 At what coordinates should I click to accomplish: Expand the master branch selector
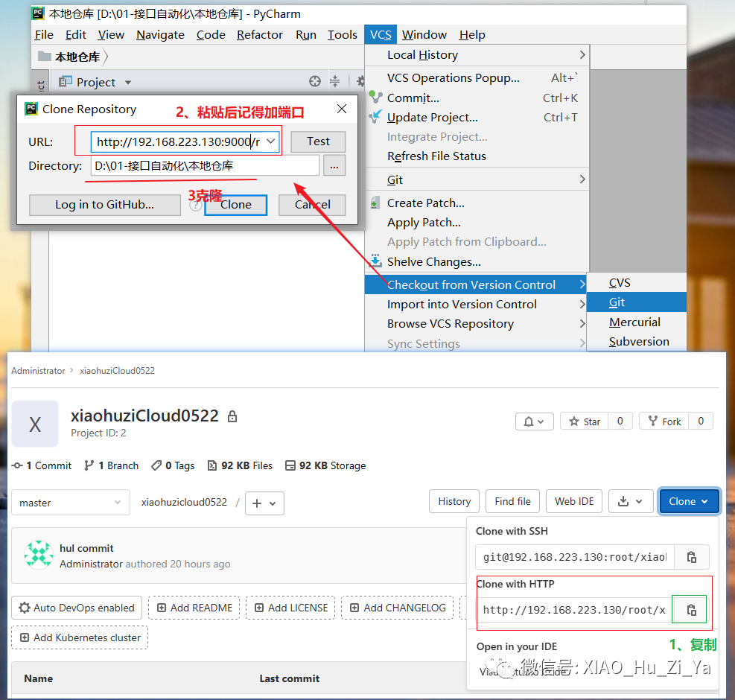(x=70, y=503)
